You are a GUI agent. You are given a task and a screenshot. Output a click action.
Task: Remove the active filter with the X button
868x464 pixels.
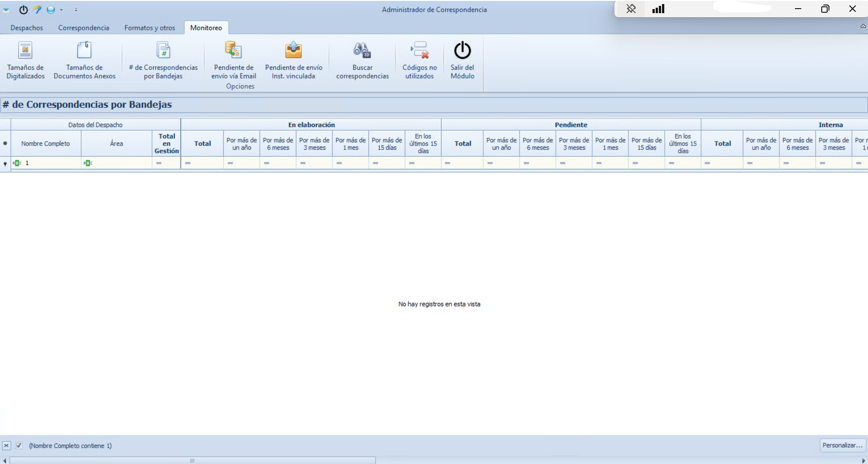click(x=6, y=445)
